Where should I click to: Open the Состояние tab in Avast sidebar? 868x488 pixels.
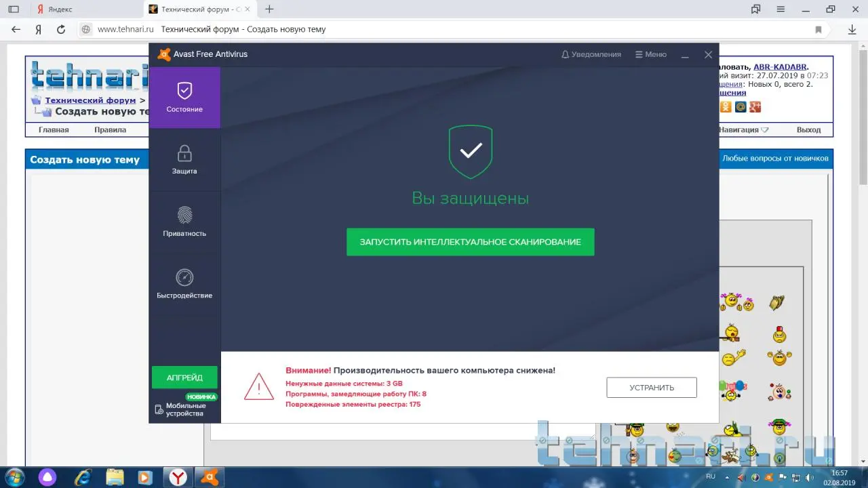point(184,98)
